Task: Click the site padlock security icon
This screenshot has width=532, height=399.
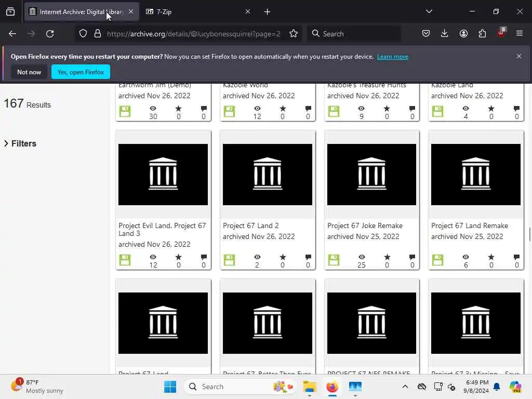Action: [98, 34]
